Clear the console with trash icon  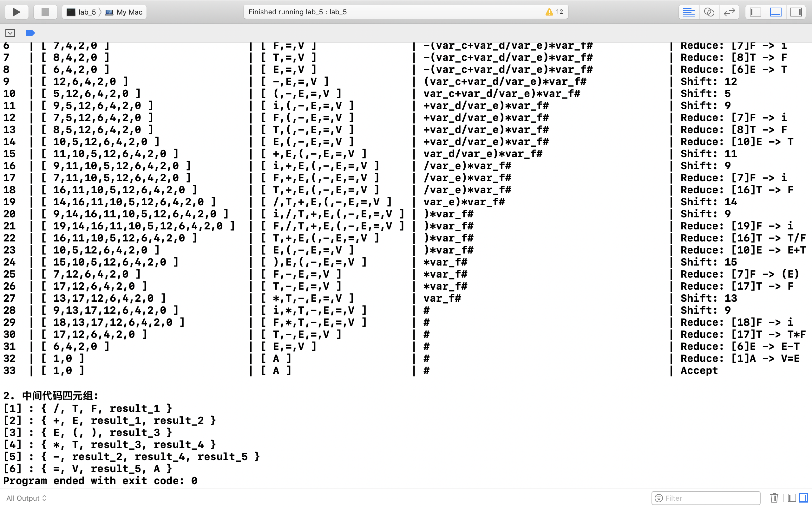(x=774, y=498)
